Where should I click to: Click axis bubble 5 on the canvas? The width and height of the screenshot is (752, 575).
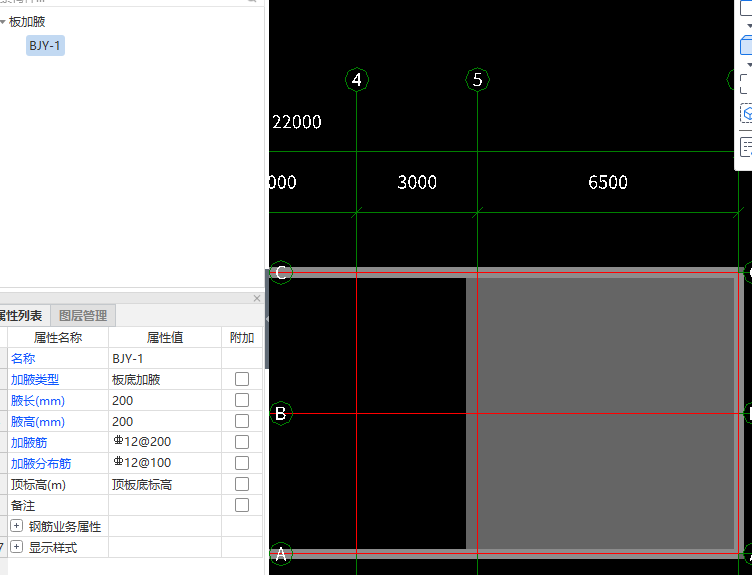point(477,80)
